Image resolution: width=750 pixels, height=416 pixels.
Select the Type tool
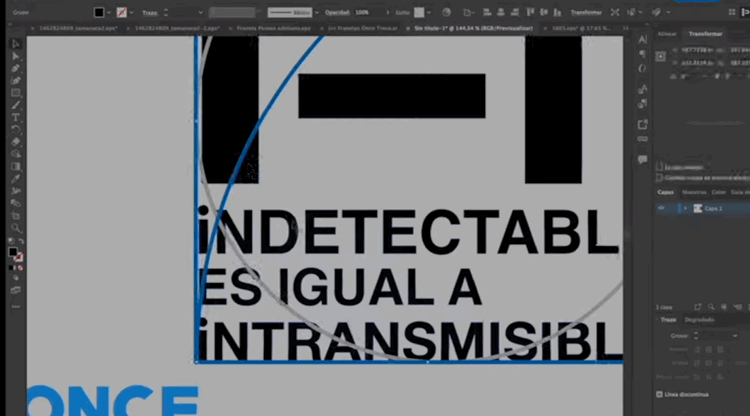pos(15,117)
